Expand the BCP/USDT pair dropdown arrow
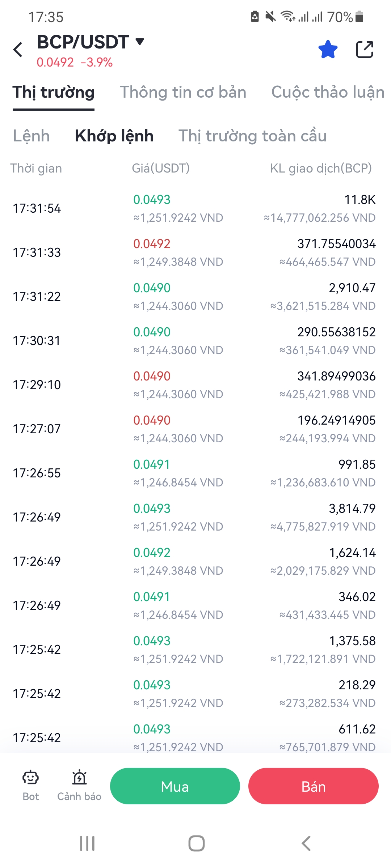 point(140,42)
